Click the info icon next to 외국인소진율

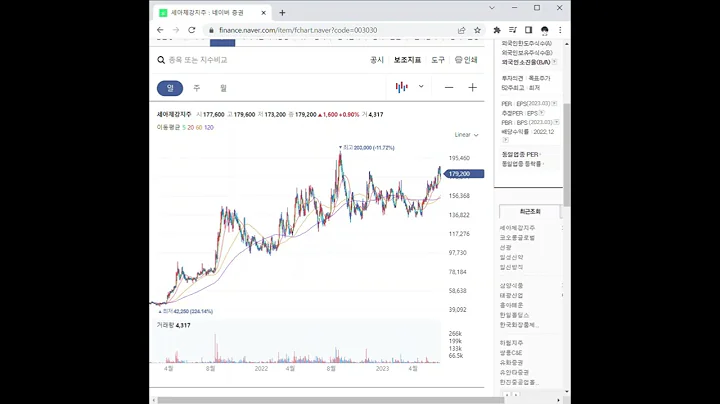[x=554, y=62]
